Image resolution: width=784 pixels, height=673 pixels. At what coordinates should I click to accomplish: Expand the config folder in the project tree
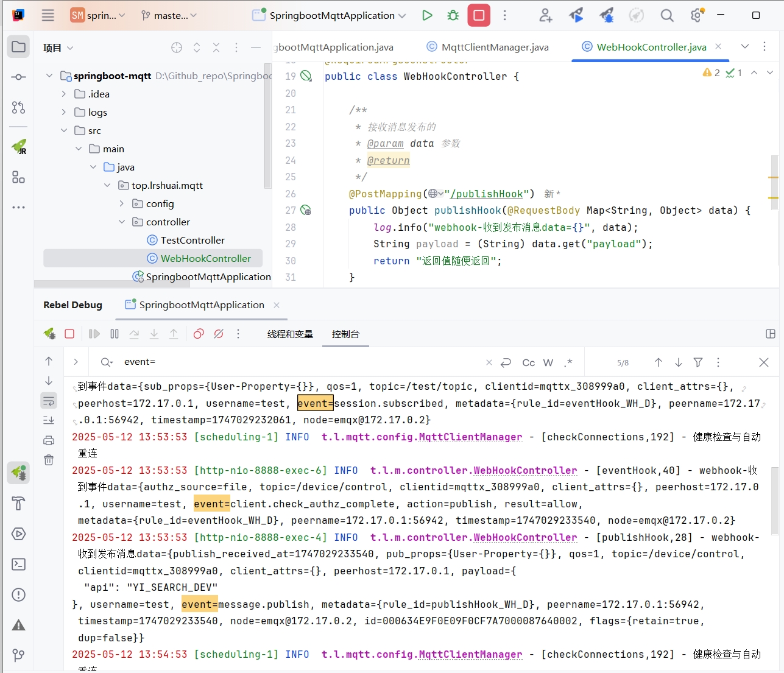click(x=121, y=203)
